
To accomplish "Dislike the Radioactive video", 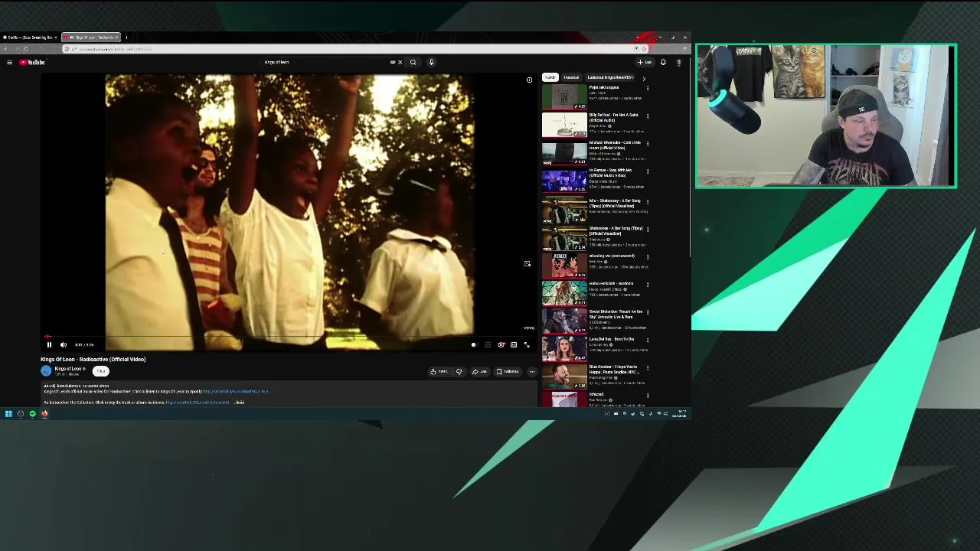I will (x=459, y=372).
